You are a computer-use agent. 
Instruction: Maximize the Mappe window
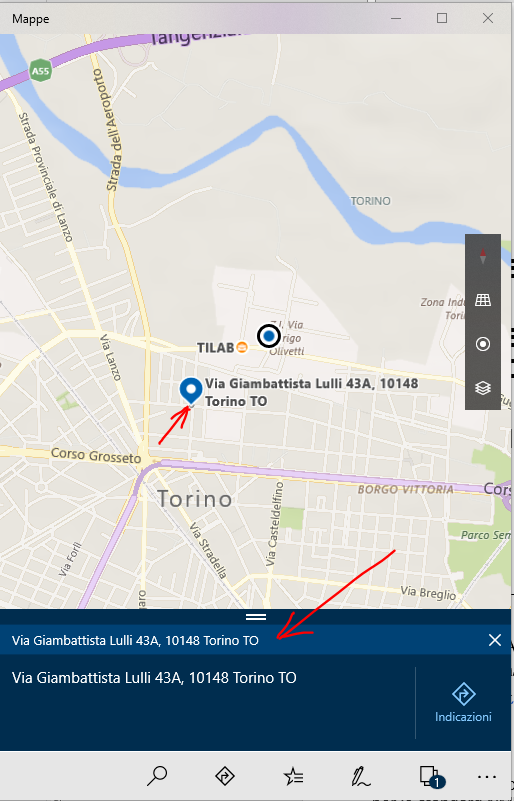pos(442,18)
